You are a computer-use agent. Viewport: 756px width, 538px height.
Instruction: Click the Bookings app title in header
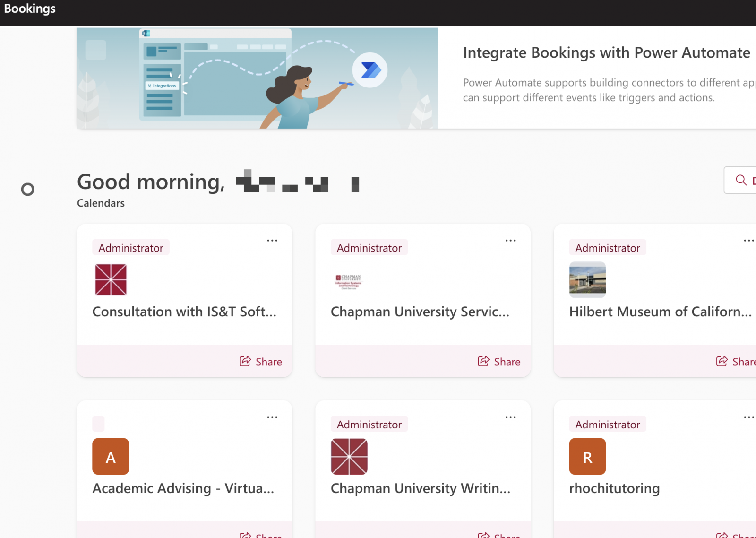pyautogui.click(x=30, y=9)
